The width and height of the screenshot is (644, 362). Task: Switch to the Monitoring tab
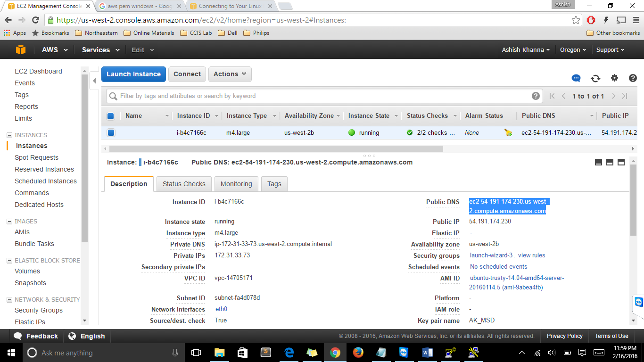pyautogui.click(x=236, y=184)
